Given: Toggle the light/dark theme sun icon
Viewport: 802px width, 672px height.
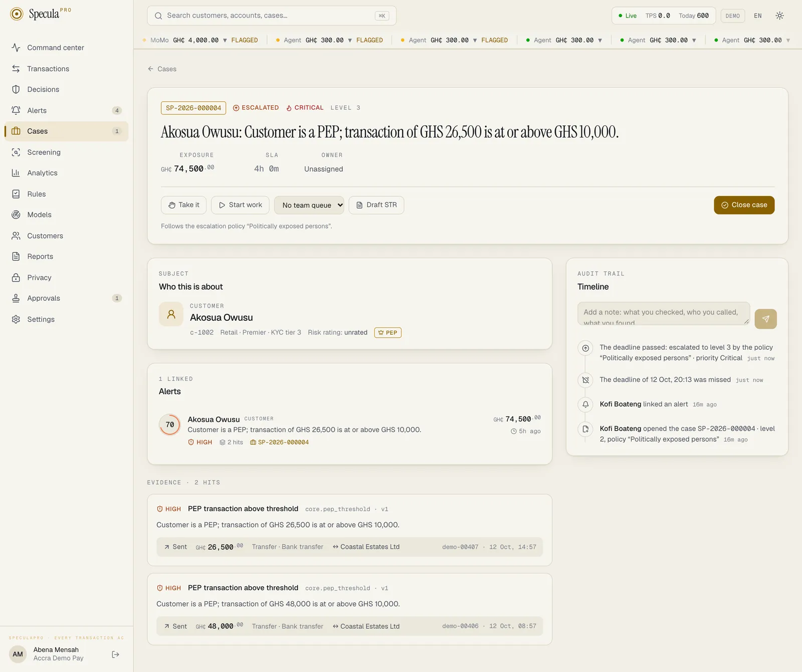Looking at the screenshot, I should tap(779, 16).
